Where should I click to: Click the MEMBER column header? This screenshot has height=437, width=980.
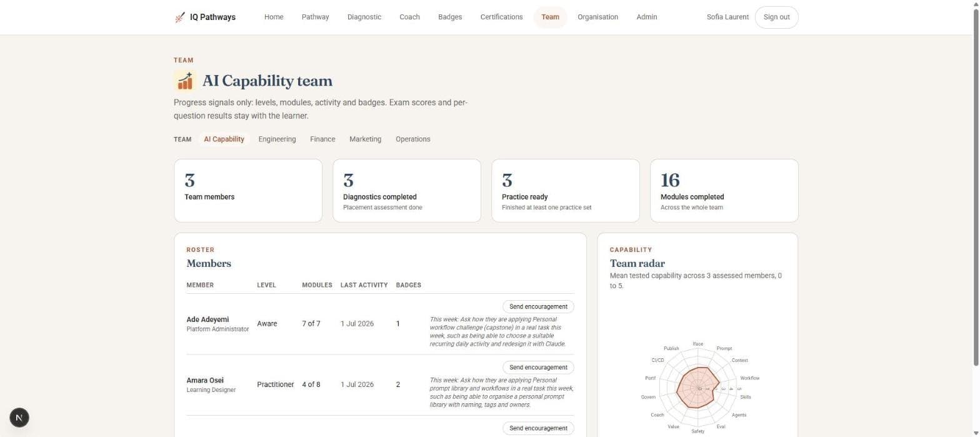click(x=200, y=285)
